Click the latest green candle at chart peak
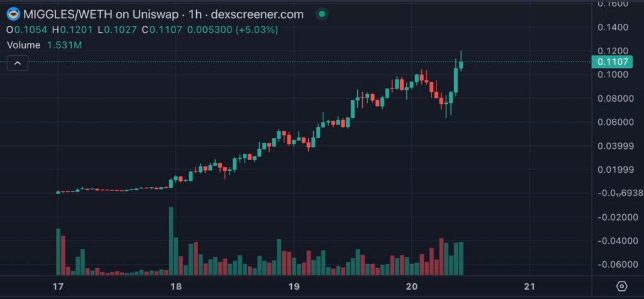The image size is (644, 299). (x=461, y=64)
